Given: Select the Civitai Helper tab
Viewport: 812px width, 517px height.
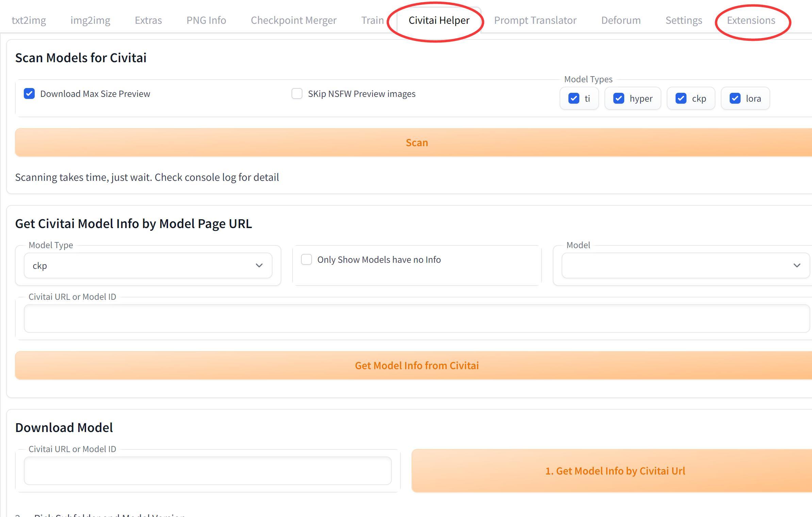Looking at the screenshot, I should [x=439, y=20].
